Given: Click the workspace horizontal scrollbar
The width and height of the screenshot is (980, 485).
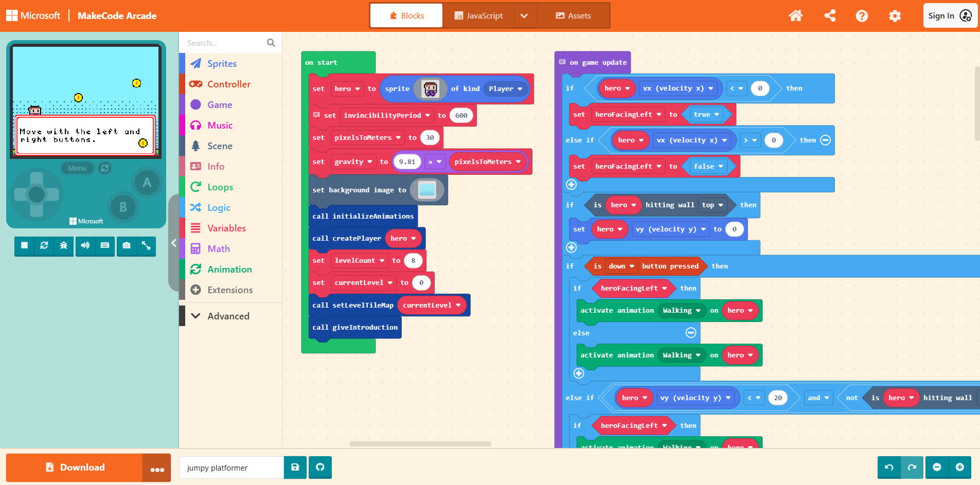Looking at the screenshot, I should [x=420, y=444].
